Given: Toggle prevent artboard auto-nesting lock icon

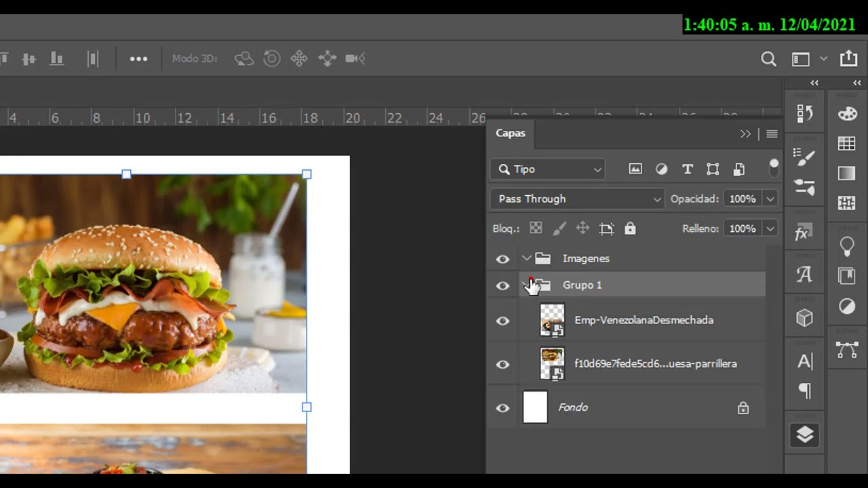Looking at the screenshot, I should coord(606,228).
